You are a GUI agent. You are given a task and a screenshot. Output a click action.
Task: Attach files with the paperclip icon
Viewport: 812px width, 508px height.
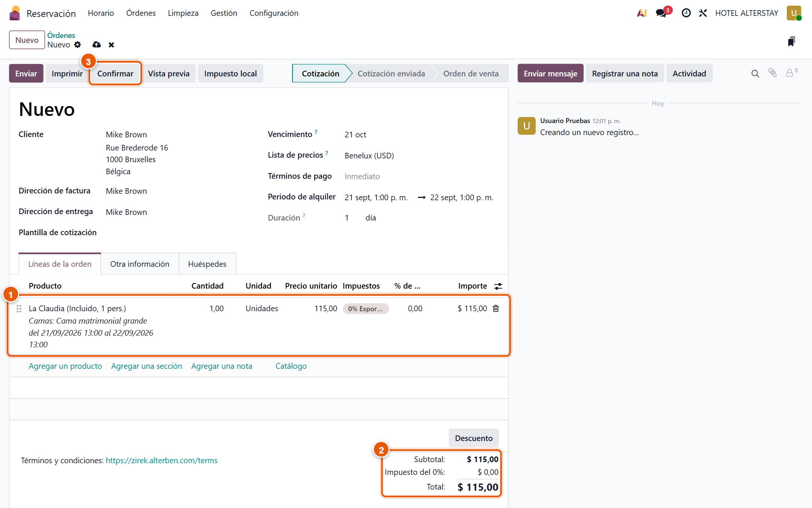[773, 73]
